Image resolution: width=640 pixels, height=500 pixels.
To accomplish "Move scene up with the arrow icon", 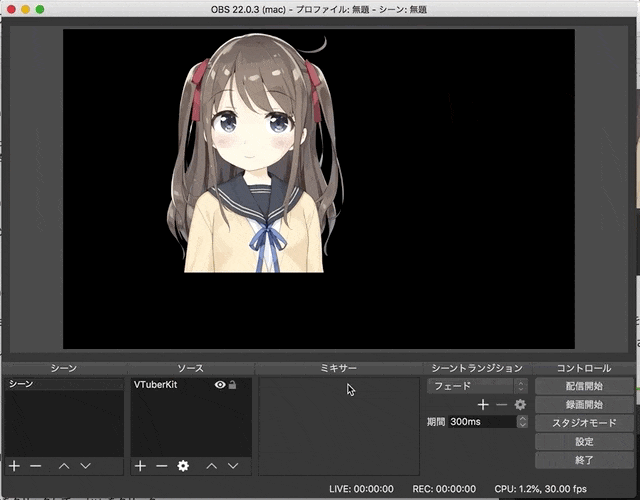I will (64, 466).
